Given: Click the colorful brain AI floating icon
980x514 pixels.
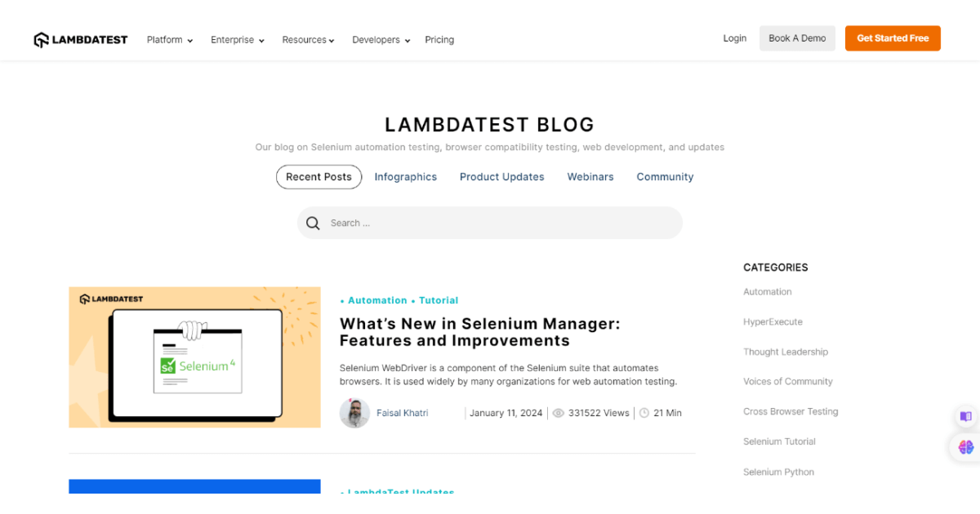Looking at the screenshot, I should 966,447.
